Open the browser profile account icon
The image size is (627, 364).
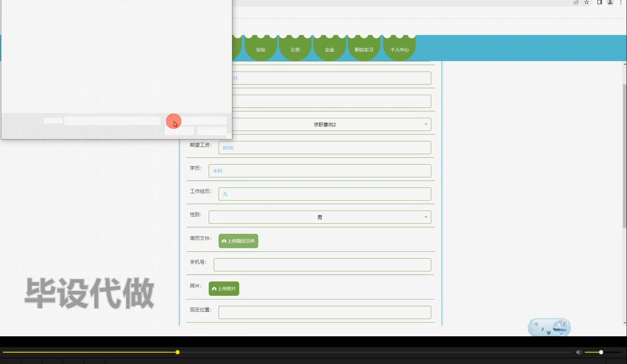click(610, 3)
